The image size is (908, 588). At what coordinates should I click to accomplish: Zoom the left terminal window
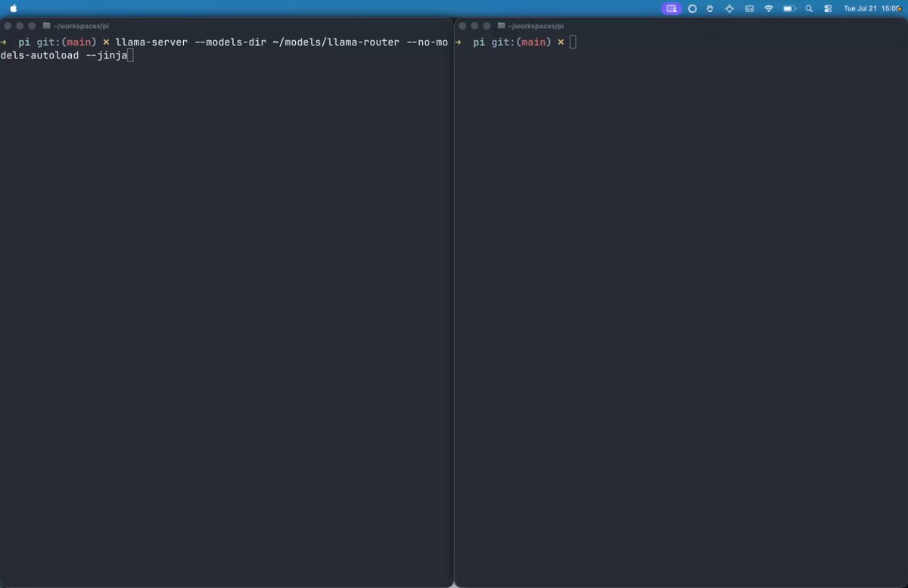(x=32, y=26)
